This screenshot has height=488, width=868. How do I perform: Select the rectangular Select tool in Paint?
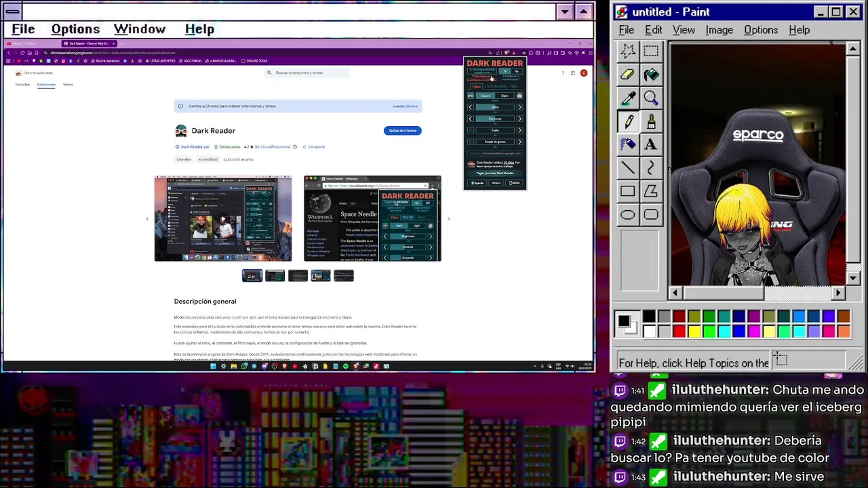coord(651,51)
